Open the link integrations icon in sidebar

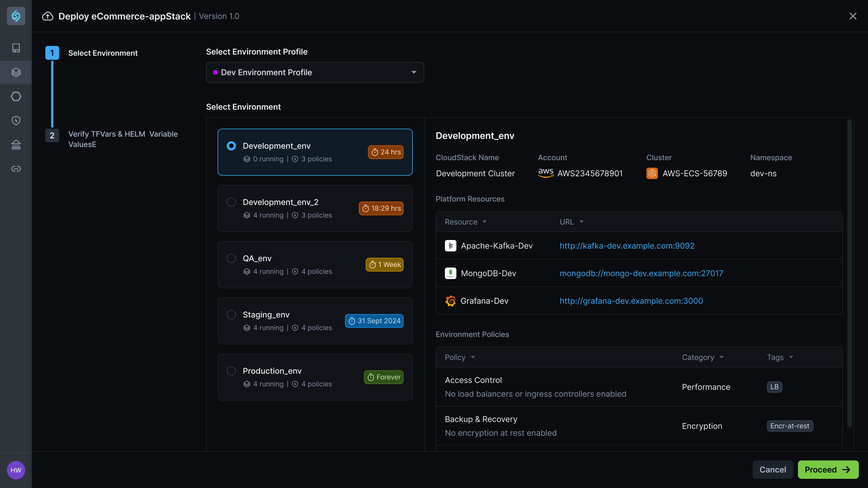pyautogui.click(x=16, y=169)
